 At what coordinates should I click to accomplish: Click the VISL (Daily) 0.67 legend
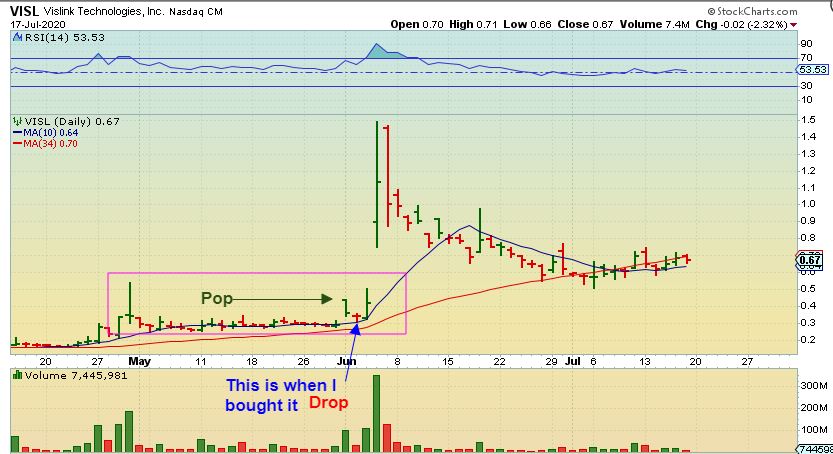click(x=72, y=122)
